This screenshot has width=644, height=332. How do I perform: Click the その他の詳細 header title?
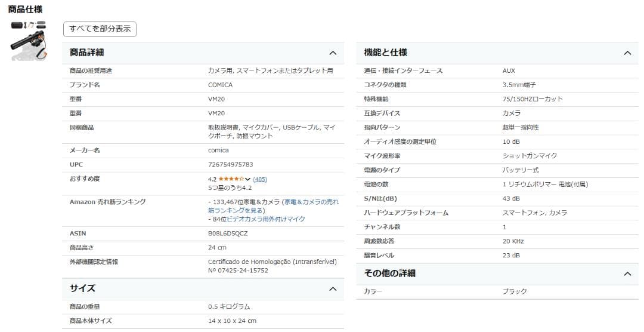pos(389,273)
